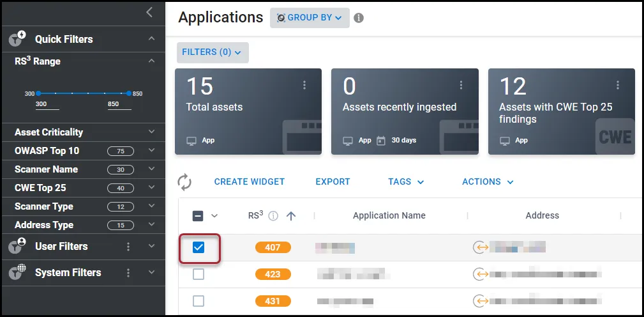644x317 pixels.
Task: Toggle the select-all header checkbox
Action: (198, 216)
